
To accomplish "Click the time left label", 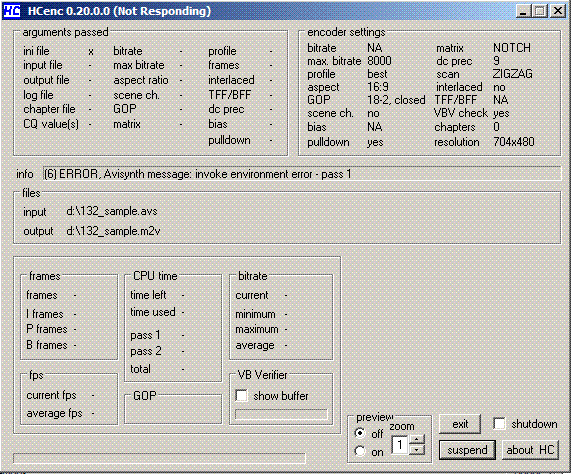I will point(148,294).
